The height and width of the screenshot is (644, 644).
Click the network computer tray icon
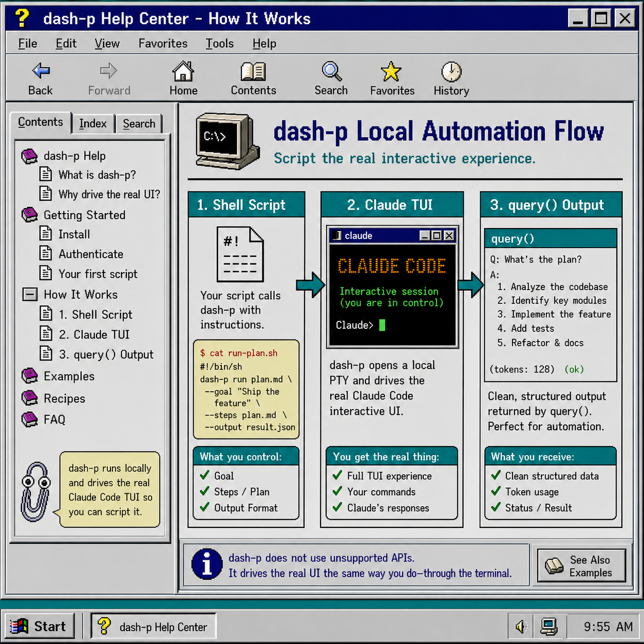click(x=548, y=627)
